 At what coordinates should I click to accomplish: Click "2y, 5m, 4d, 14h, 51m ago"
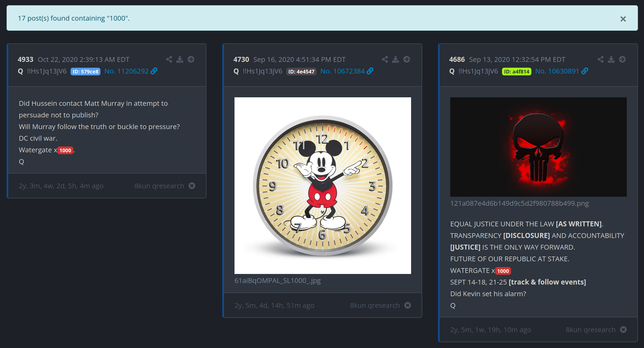(x=274, y=305)
